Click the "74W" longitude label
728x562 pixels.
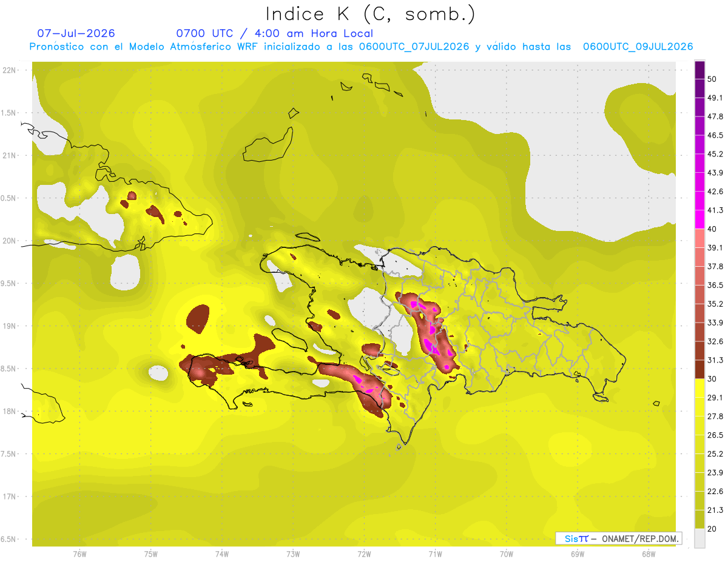[x=221, y=554]
